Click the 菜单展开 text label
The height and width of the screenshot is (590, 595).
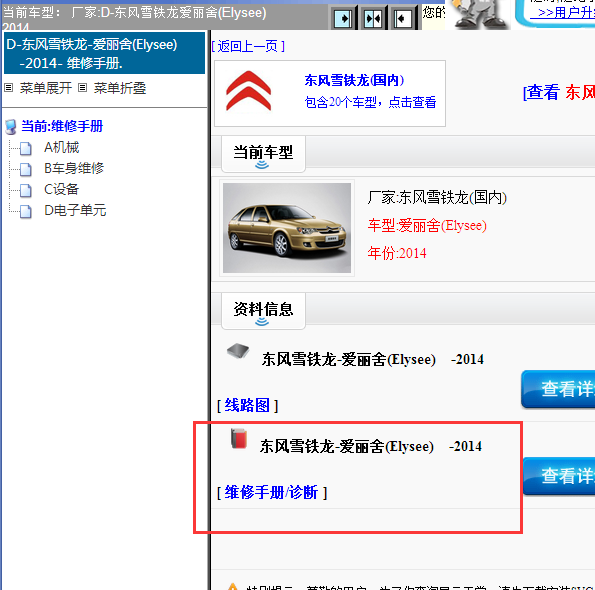(x=46, y=88)
